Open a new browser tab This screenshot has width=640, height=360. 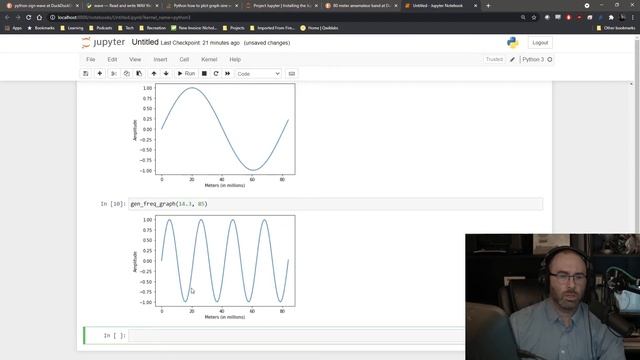tap(488, 6)
